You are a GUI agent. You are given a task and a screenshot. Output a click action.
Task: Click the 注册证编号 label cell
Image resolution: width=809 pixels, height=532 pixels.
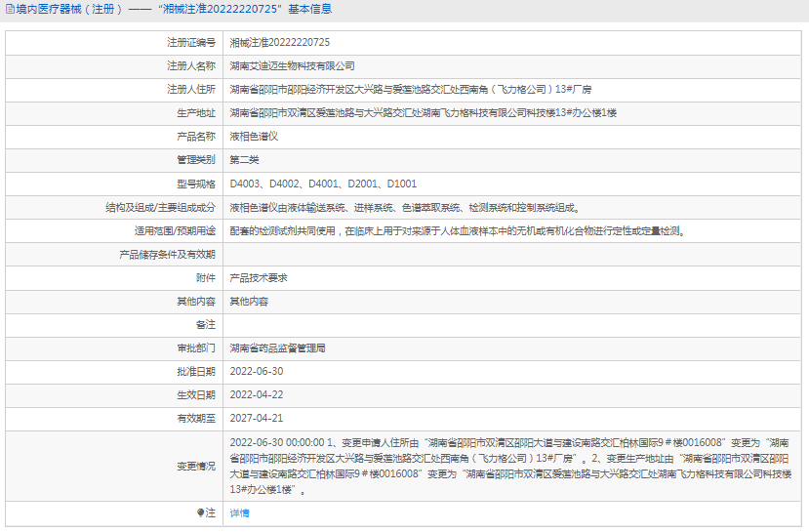coord(191,42)
